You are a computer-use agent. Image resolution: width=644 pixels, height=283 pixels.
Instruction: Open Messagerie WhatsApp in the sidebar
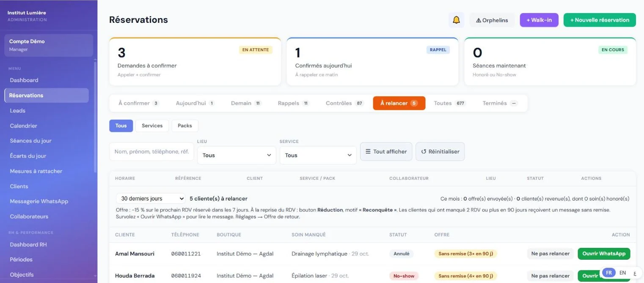pyautogui.click(x=47, y=201)
